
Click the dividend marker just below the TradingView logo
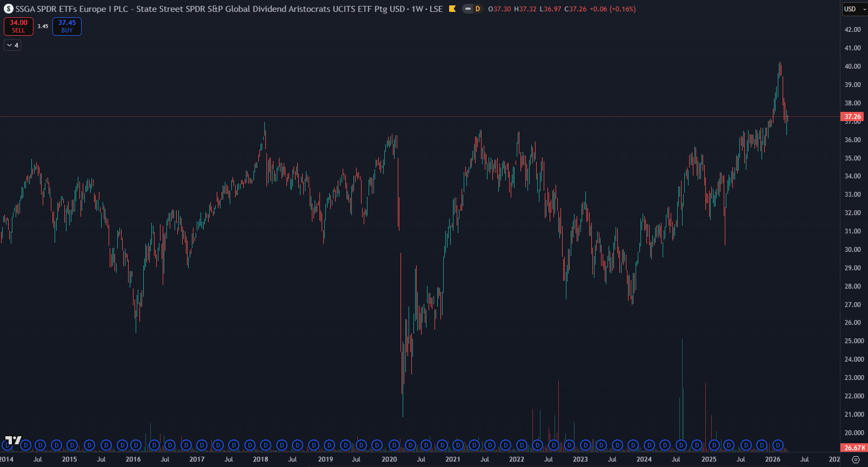(8, 445)
